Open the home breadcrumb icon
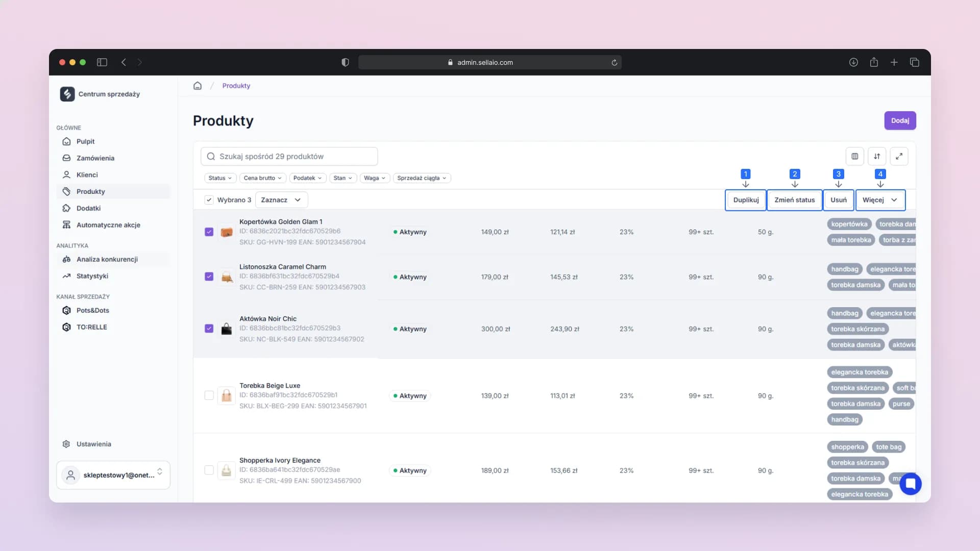Image resolution: width=980 pixels, height=551 pixels. coord(198,86)
